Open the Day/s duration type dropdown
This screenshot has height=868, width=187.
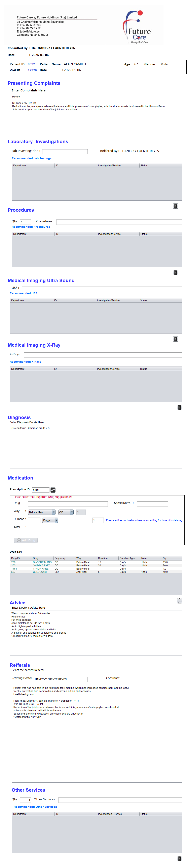pyautogui.click(x=50, y=520)
